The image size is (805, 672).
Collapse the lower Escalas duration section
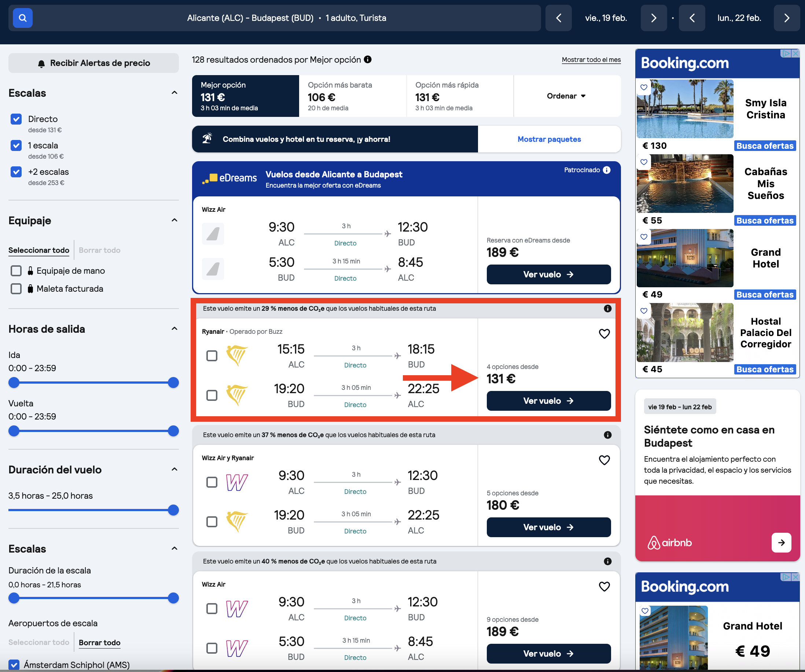pyautogui.click(x=174, y=549)
